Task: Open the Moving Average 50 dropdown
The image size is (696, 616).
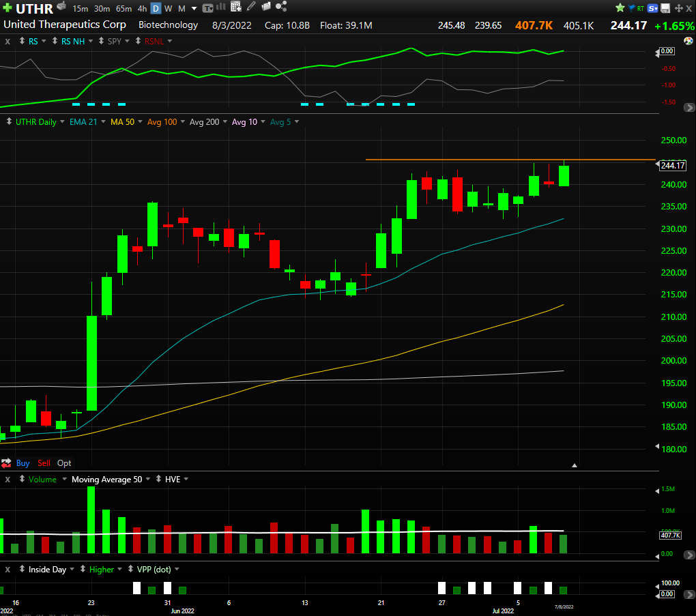Action: point(148,480)
